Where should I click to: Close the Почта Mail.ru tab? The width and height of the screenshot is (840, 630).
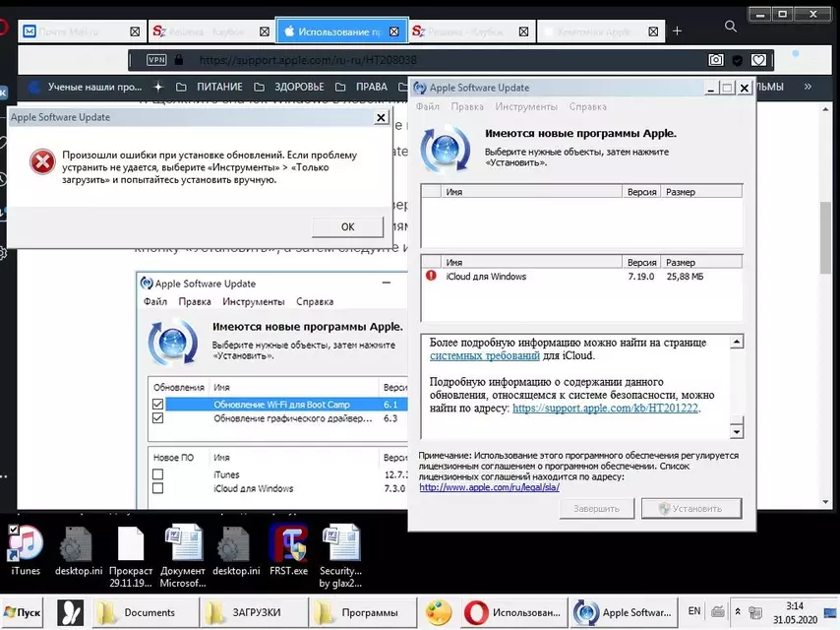[135, 31]
